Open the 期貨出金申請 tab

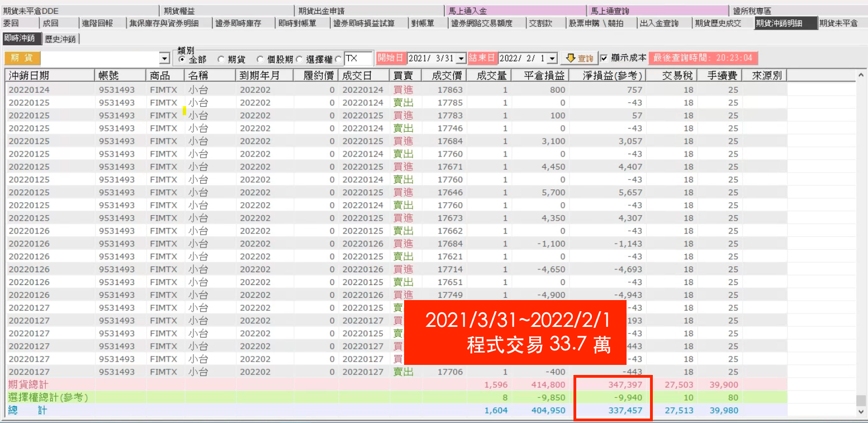pyautogui.click(x=369, y=11)
